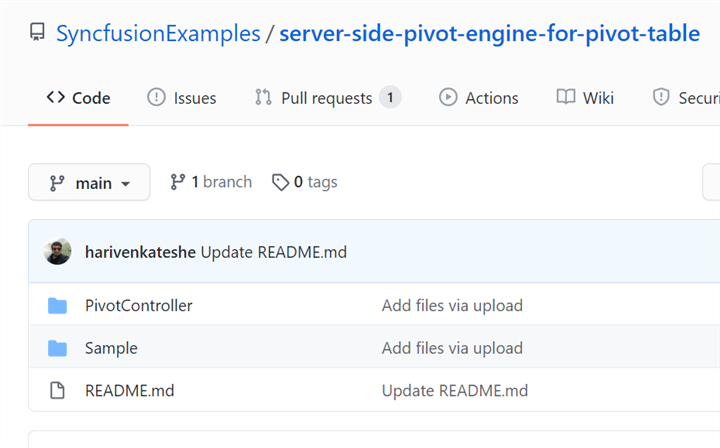Viewport: 720px width, 448px height.
Task: Go to the Actions tab
Action: tap(479, 98)
